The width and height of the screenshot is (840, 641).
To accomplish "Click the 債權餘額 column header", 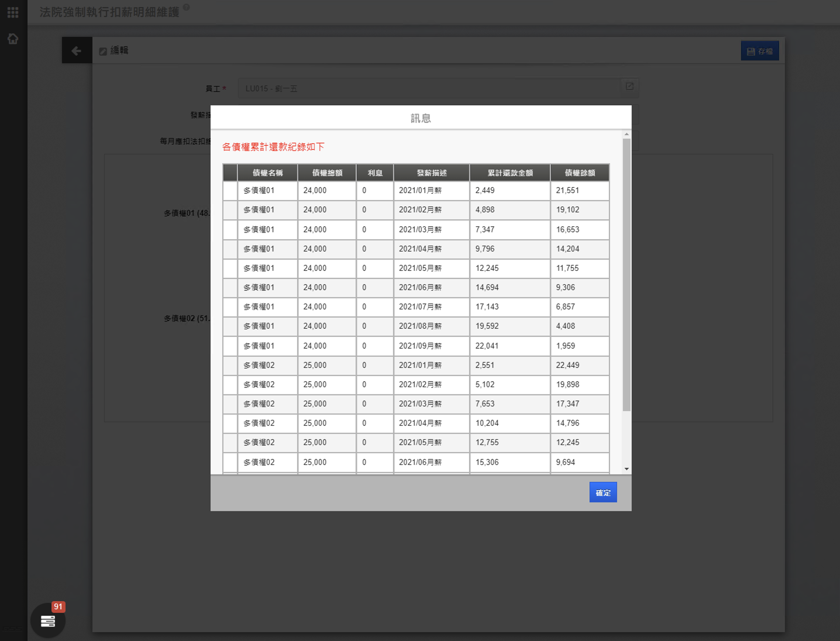I will click(579, 173).
